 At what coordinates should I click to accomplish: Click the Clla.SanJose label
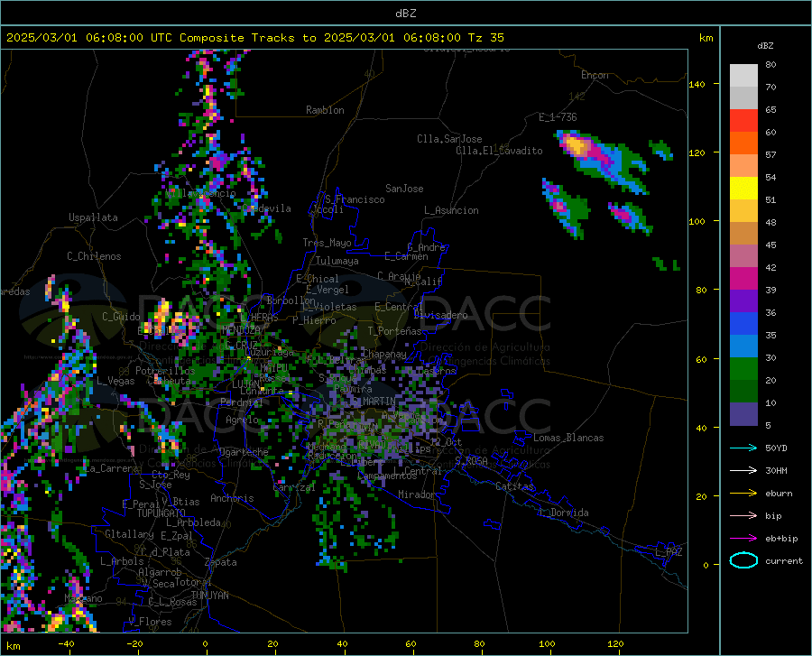coord(449,139)
